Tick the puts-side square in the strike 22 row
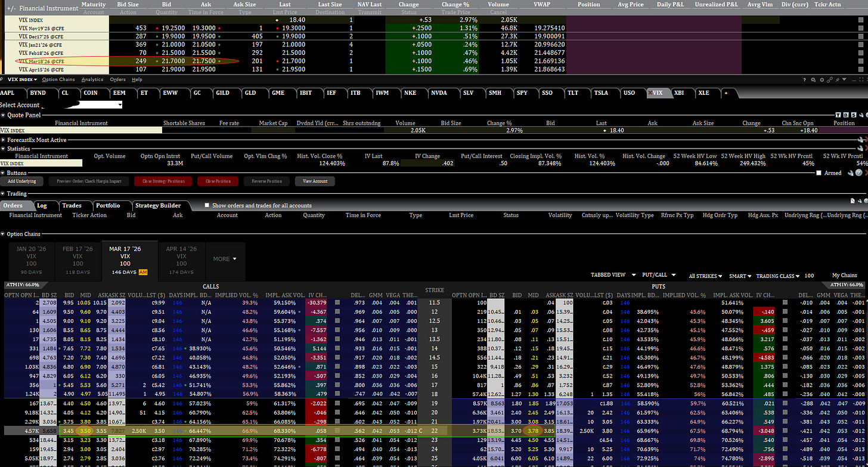 [785, 430]
